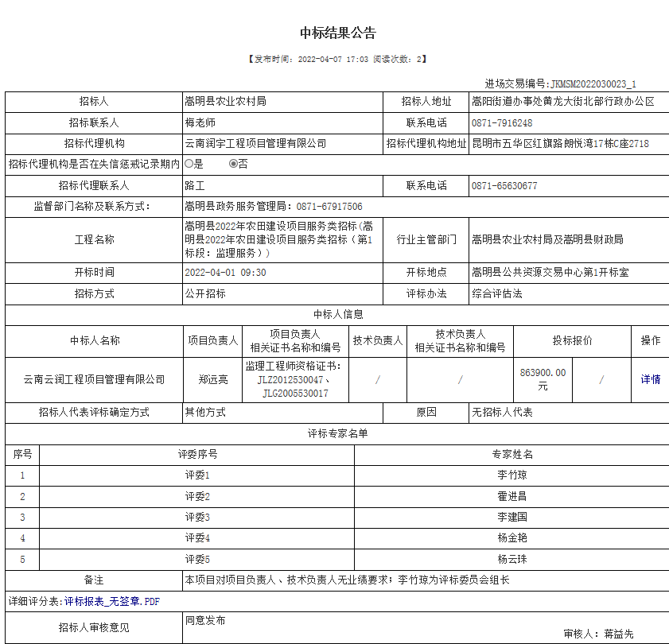The height and width of the screenshot is (644, 669).
Task: Click sequence number 3 in expert list
Action: coord(22,517)
